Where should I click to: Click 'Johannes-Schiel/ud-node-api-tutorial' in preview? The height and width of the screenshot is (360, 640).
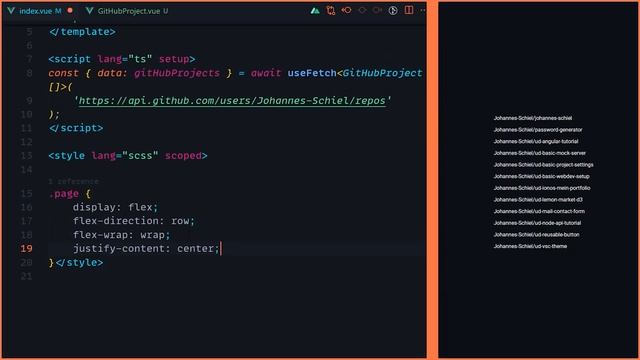[537, 223]
